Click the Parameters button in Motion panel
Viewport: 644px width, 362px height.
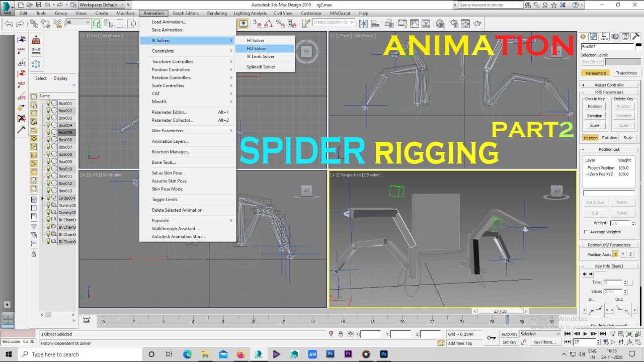[596, 73]
